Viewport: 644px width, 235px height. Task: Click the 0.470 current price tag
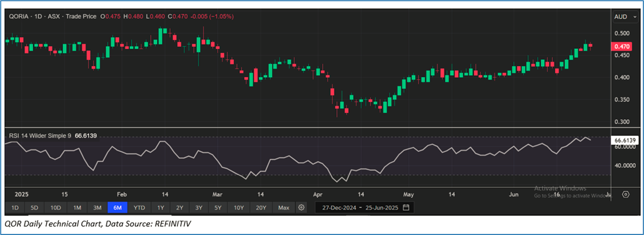point(622,47)
